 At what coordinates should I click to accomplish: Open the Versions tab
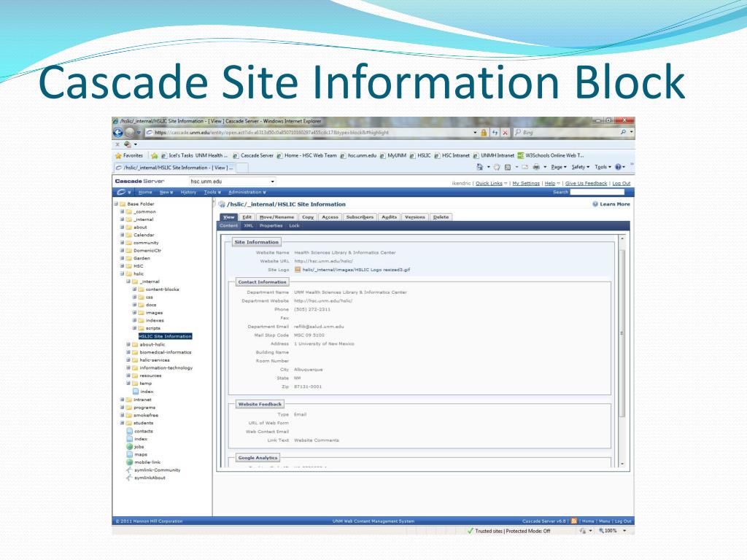pyautogui.click(x=414, y=217)
